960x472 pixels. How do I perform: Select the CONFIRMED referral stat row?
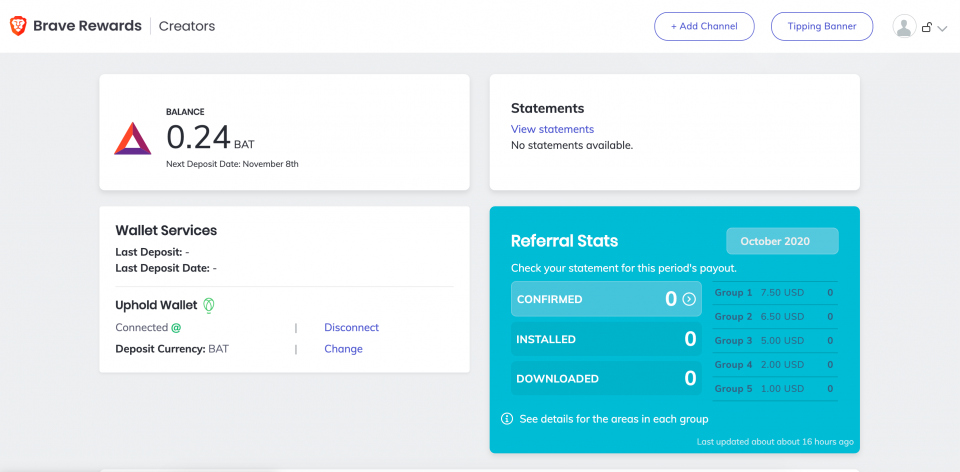tap(606, 299)
